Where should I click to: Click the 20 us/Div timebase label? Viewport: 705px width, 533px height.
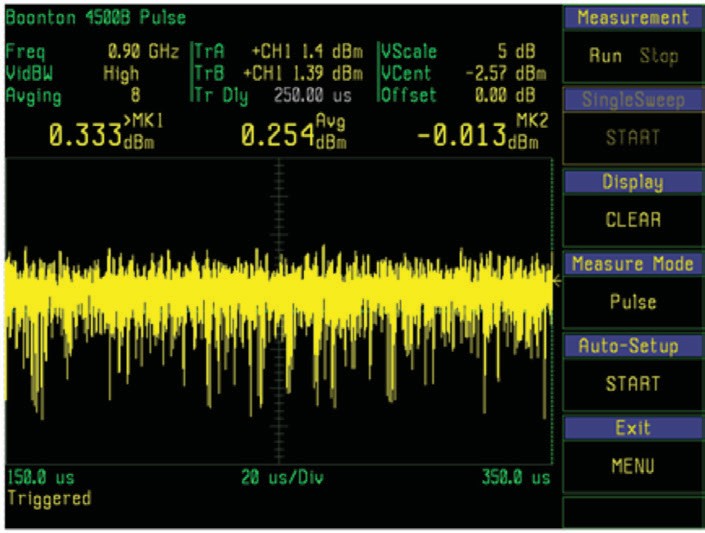coord(282,478)
